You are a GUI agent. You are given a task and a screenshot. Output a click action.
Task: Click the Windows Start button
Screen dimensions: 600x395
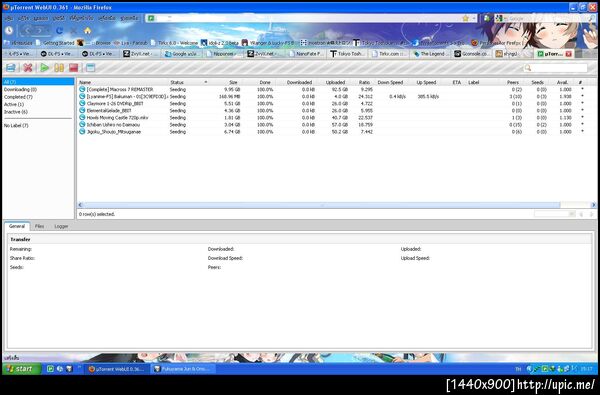22,369
